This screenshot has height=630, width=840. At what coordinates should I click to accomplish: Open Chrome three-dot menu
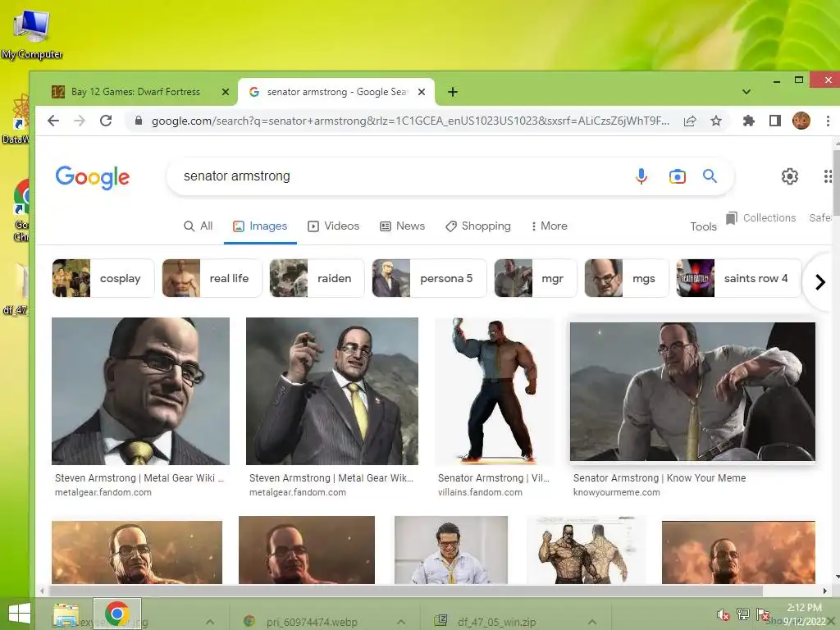coord(828,121)
